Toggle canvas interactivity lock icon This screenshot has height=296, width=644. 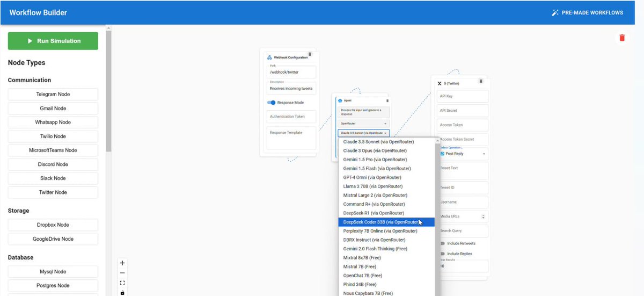(122, 292)
